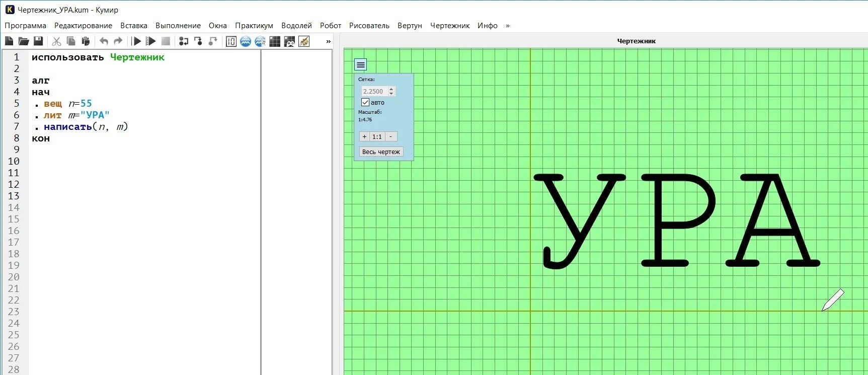The width and height of the screenshot is (868, 375).
Task: Uncheck the авто grid checkbox
Action: pos(365,102)
